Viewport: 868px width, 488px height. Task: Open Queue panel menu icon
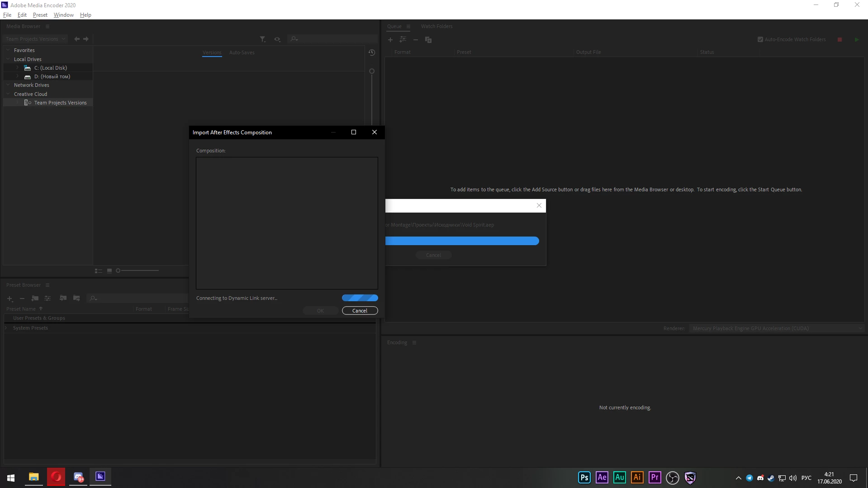click(x=408, y=27)
